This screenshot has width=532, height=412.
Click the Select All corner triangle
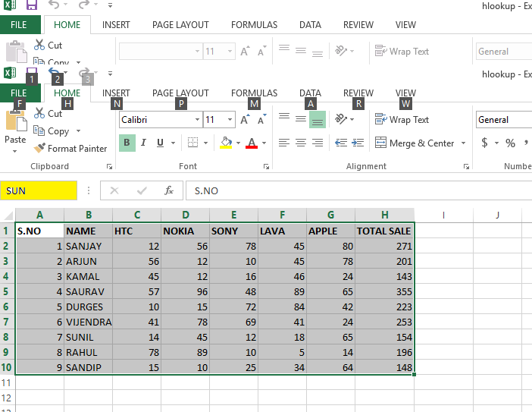coord(8,215)
